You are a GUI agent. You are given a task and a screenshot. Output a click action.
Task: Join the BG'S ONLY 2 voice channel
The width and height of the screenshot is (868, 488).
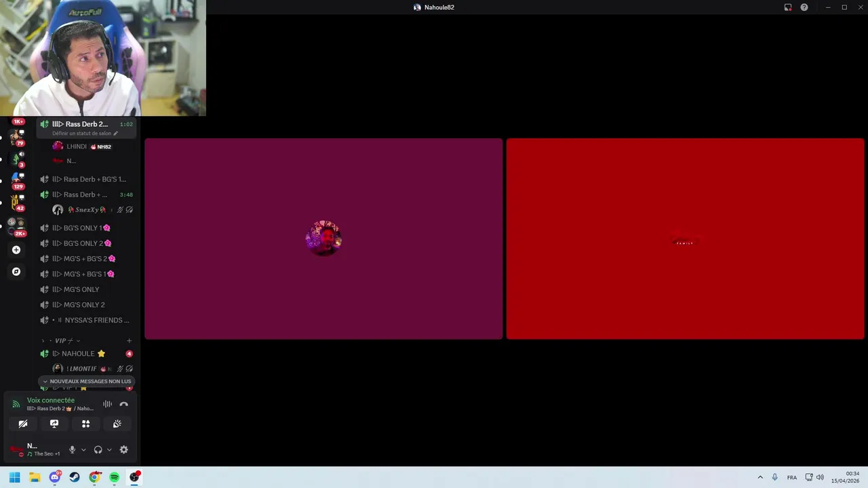[x=87, y=243]
